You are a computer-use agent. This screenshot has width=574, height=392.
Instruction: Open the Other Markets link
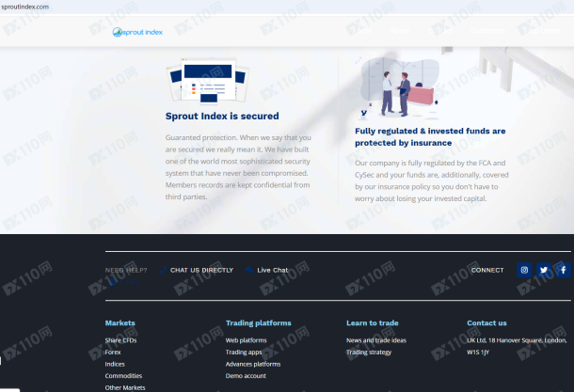point(125,387)
